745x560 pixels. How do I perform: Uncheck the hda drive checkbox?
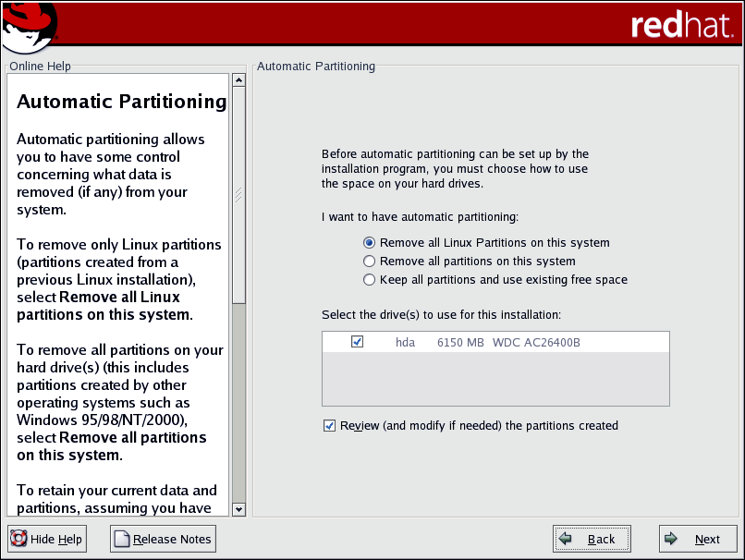(358, 342)
